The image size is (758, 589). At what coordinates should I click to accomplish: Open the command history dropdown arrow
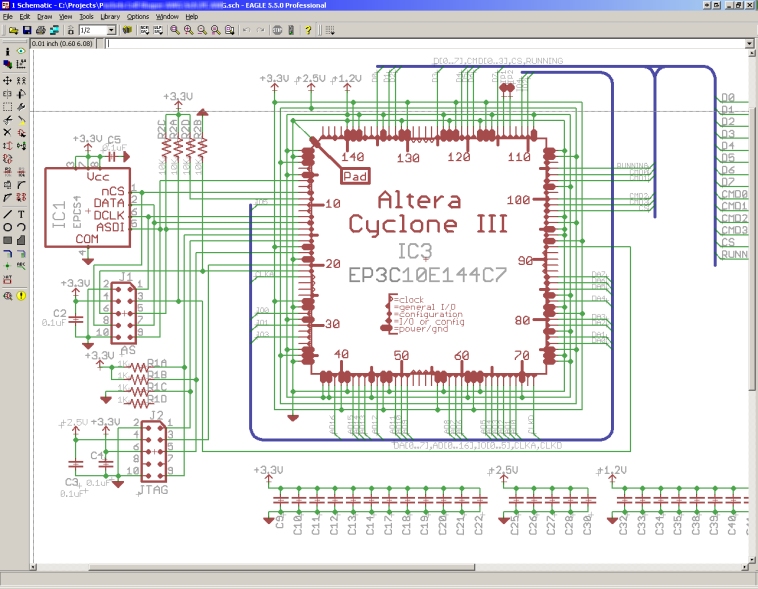tap(750, 44)
